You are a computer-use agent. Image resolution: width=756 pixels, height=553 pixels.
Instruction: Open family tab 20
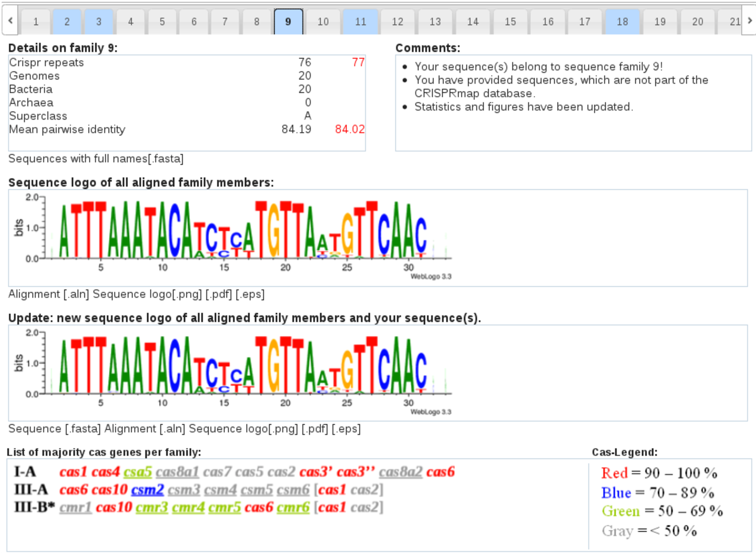click(x=698, y=22)
